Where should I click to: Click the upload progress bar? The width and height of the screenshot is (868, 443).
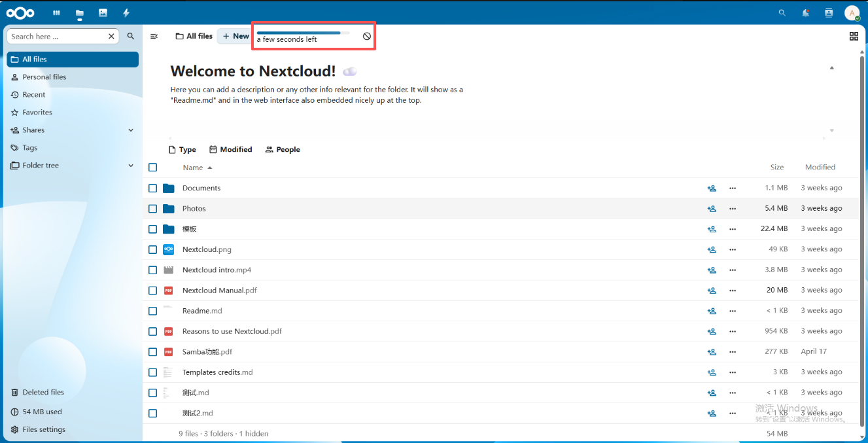point(303,33)
